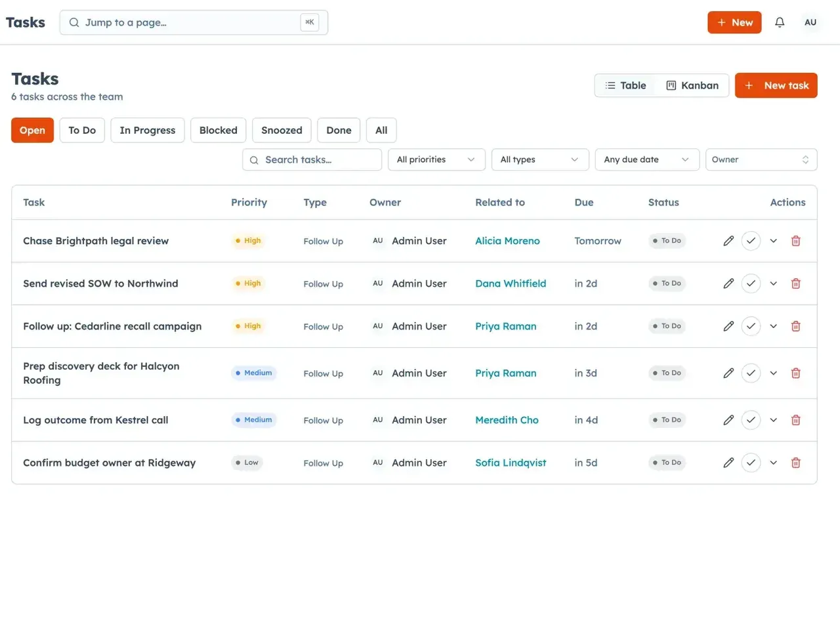Open related contact Alicia Moreno
Screen dimensions: 840x630
click(x=507, y=241)
